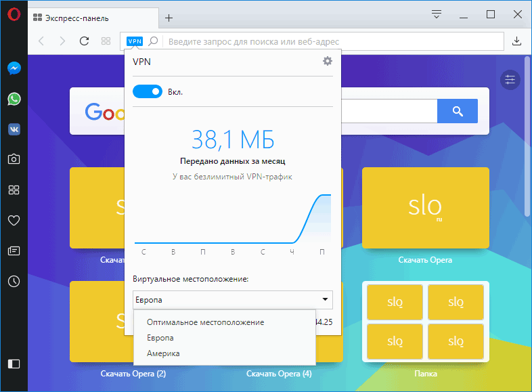Viewport: 532px width, 392px height.
Task: Expand the Европа virtual location dropdown
Action: tap(233, 300)
